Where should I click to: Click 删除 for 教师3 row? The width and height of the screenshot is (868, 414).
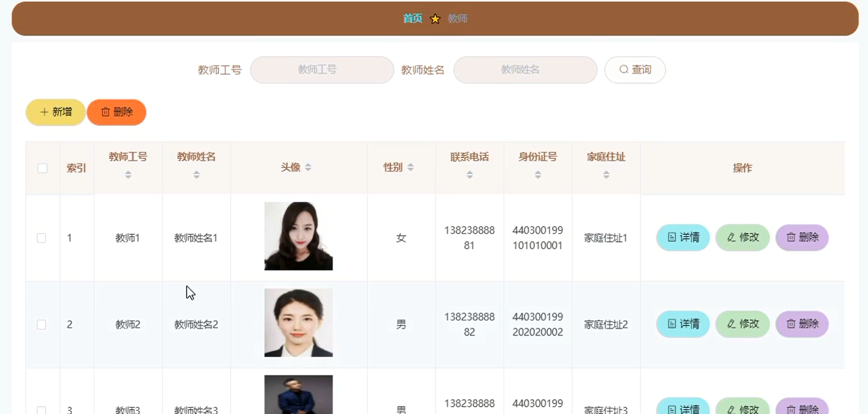(802, 406)
